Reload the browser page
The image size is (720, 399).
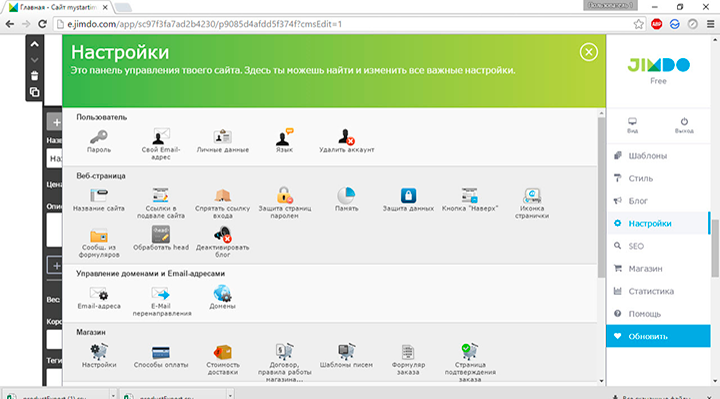coord(42,24)
